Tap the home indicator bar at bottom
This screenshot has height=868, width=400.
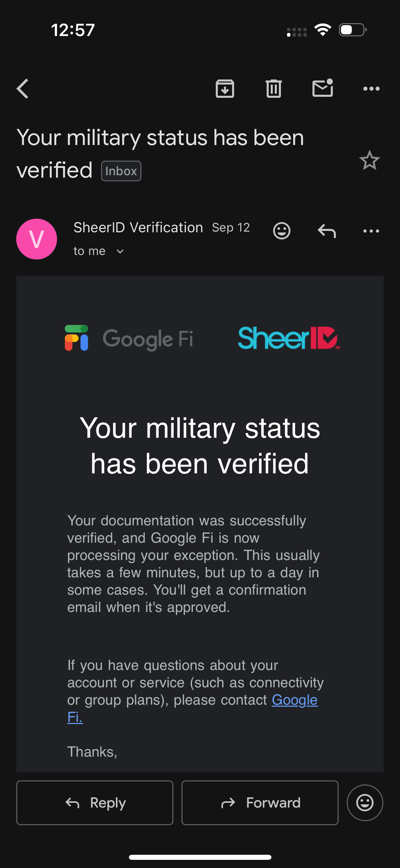click(x=200, y=857)
